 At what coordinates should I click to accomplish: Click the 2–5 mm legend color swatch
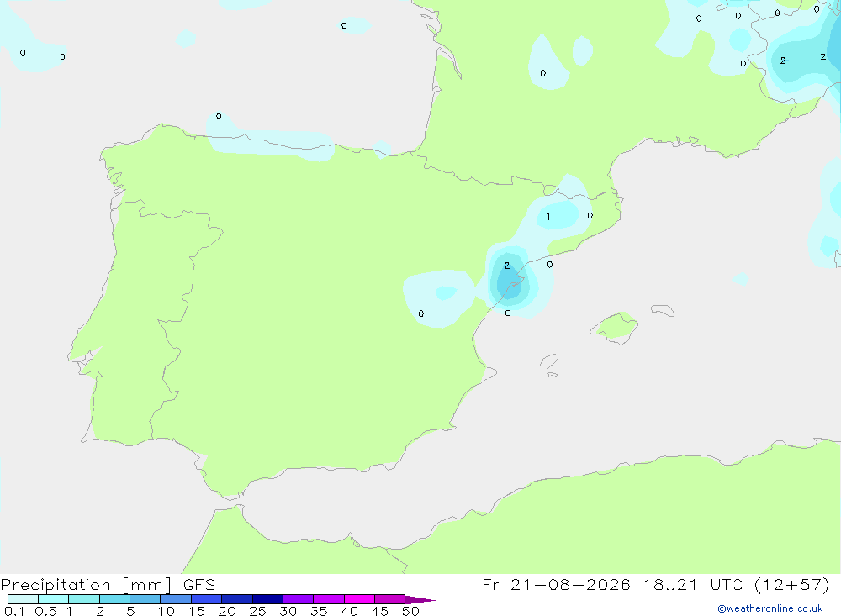[x=114, y=599]
